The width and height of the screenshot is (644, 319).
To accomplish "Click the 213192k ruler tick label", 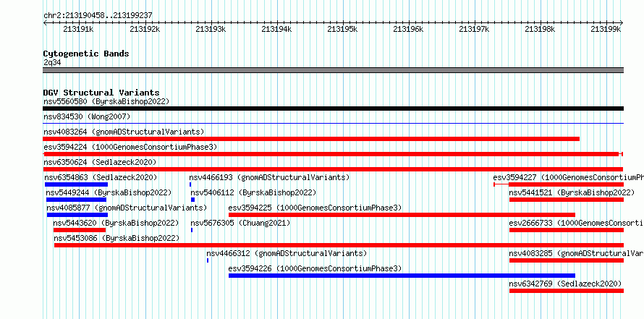I will (145, 29).
